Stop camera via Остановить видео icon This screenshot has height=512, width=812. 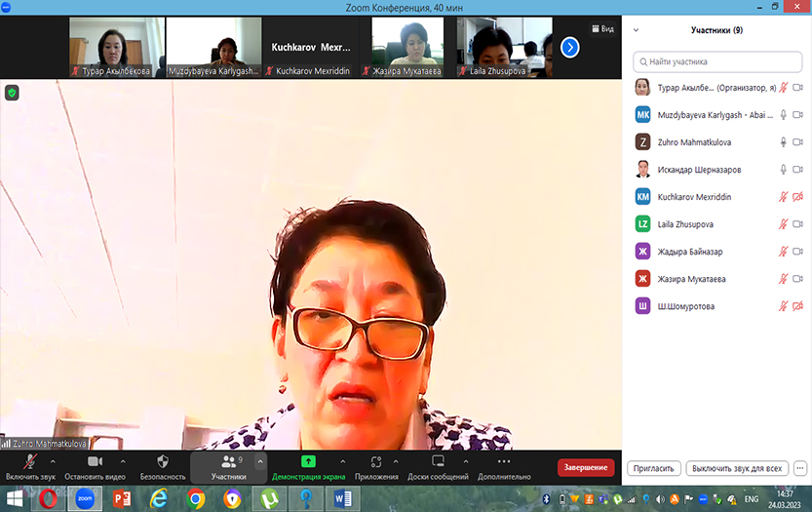pos(95,461)
